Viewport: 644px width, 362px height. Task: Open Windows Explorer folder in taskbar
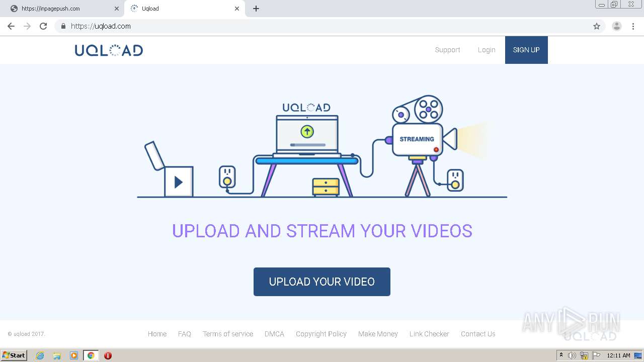[x=57, y=355]
